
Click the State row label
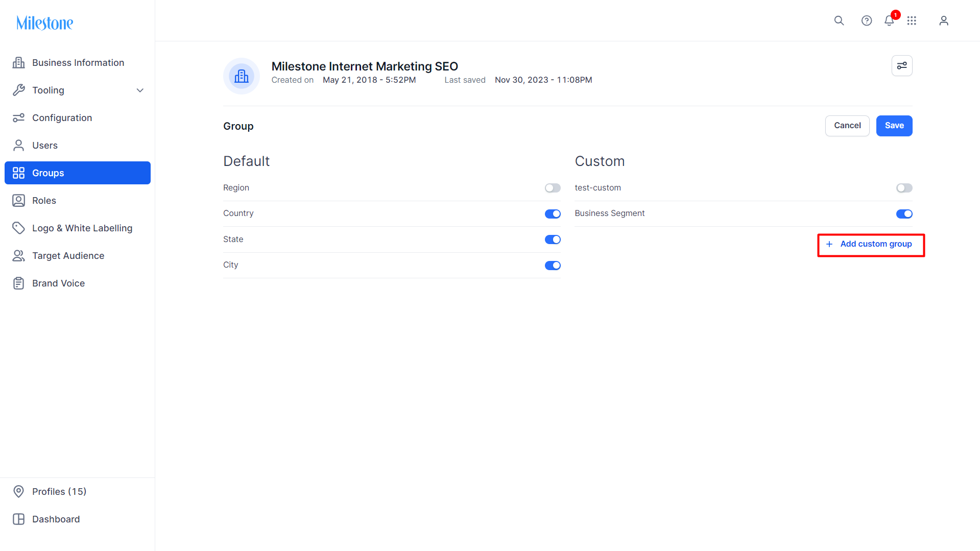click(233, 239)
